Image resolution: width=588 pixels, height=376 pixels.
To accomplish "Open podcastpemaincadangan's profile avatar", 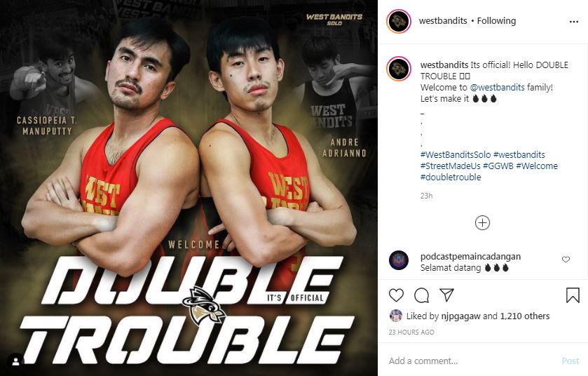I will point(399,260).
